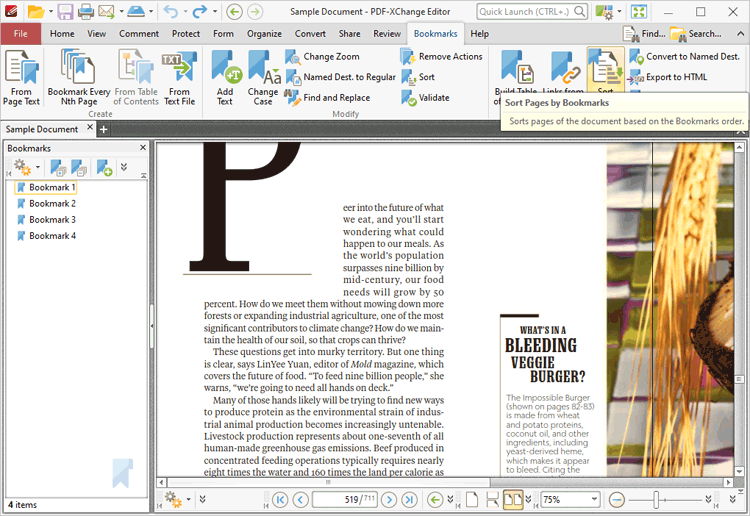
Task: Toggle single page layout view
Action: tap(472, 499)
